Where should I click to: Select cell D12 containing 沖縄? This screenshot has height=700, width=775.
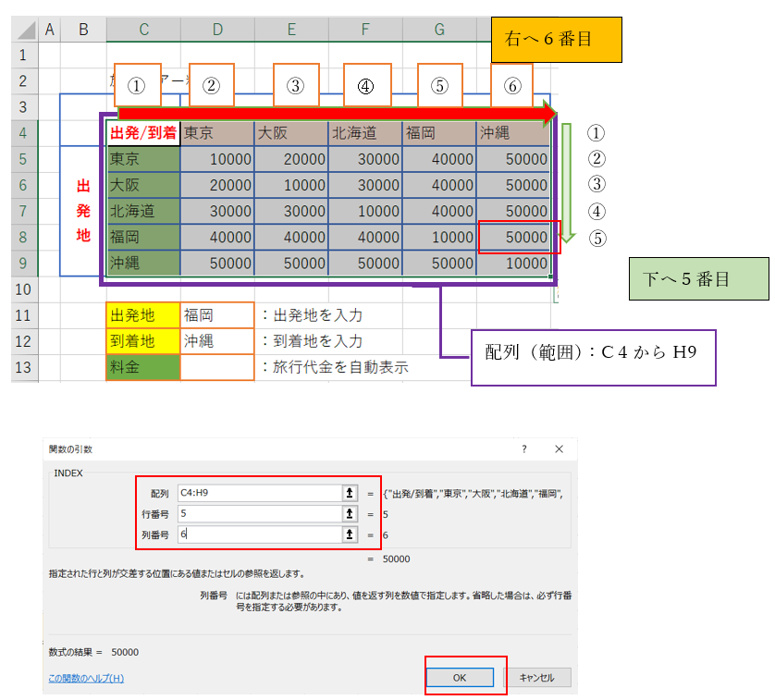tap(217, 341)
